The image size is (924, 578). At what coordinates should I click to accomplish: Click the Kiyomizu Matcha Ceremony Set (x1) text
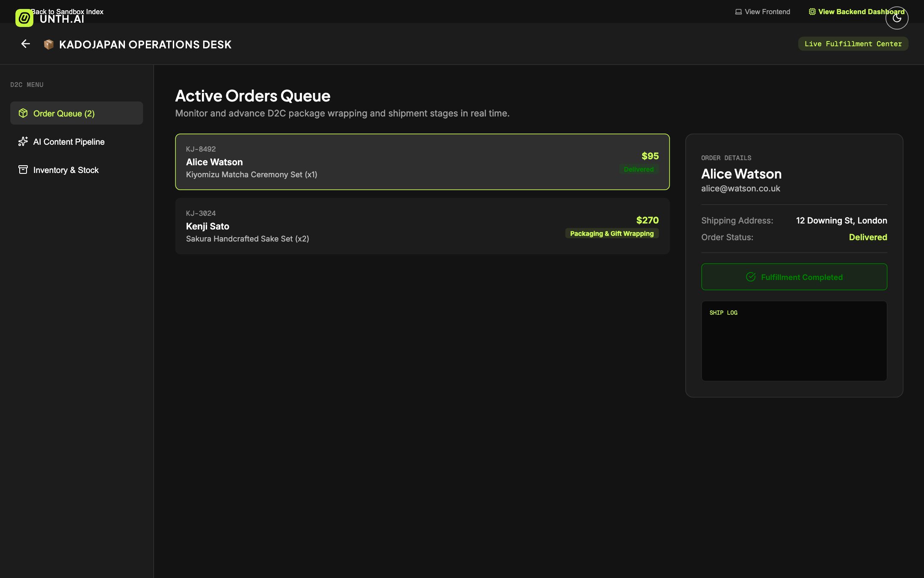coord(252,175)
